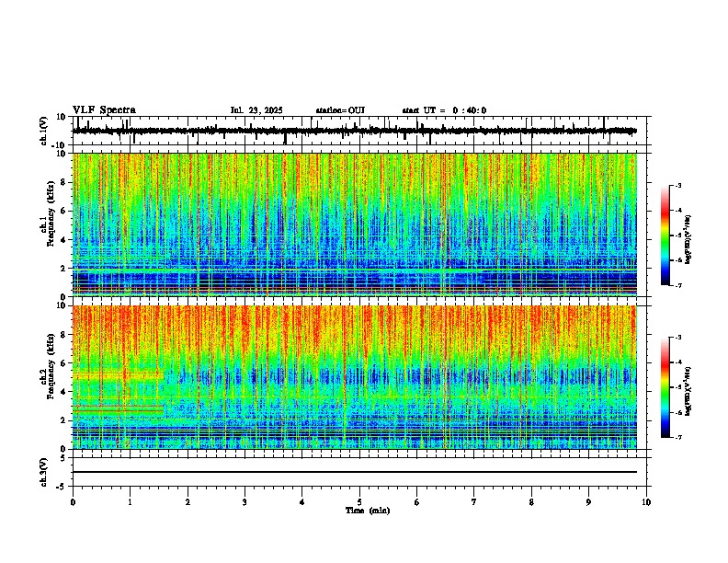Image resolution: width=728 pixels, height=563 pixels.
Task: Click the ch.1 voltage waveform trace panel
Action: pyautogui.click(x=359, y=131)
